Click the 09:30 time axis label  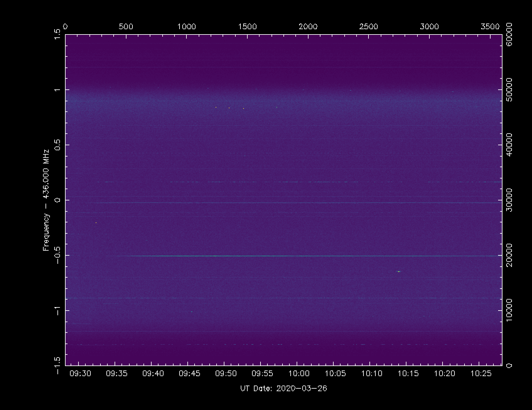80,374
